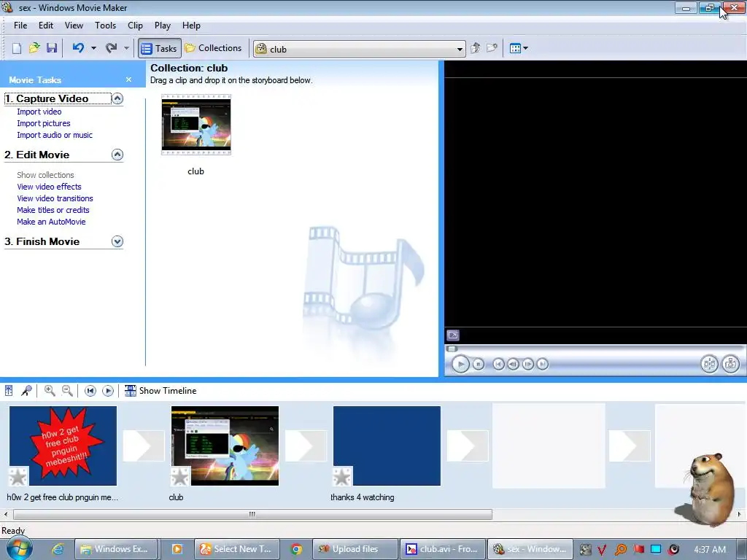Close the Movie Tasks pane

(128, 79)
